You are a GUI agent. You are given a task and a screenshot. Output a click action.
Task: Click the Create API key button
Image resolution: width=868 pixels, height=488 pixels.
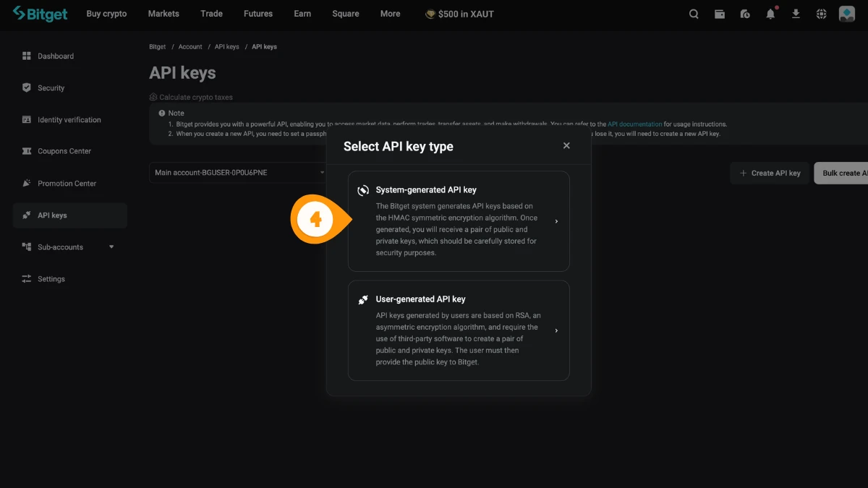(770, 173)
